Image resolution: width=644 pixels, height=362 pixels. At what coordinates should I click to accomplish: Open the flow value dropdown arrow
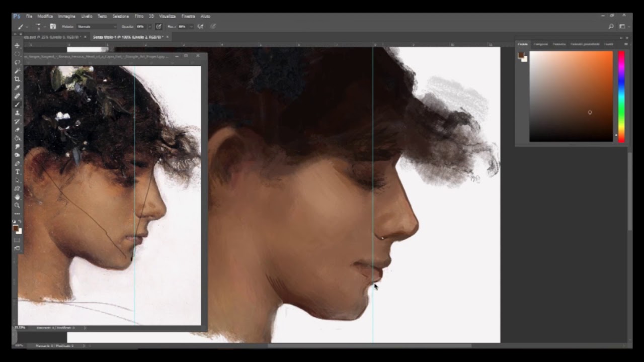(x=192, y=27)
